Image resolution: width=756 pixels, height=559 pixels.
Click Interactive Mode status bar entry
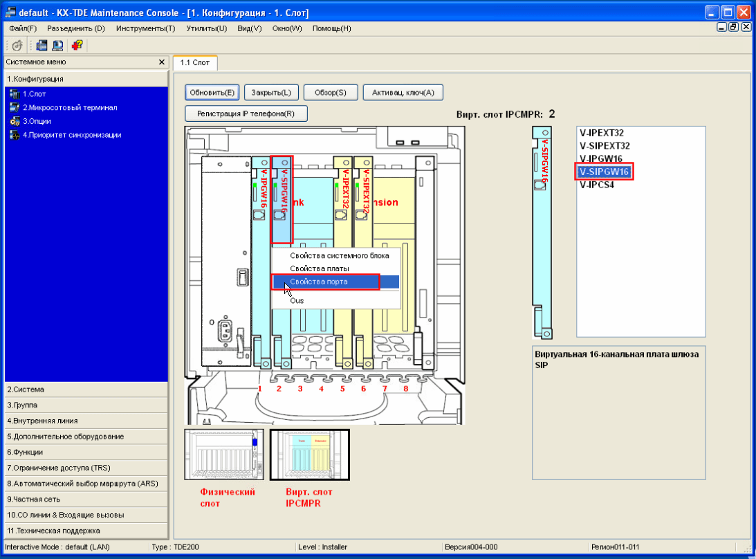point(57,547)
